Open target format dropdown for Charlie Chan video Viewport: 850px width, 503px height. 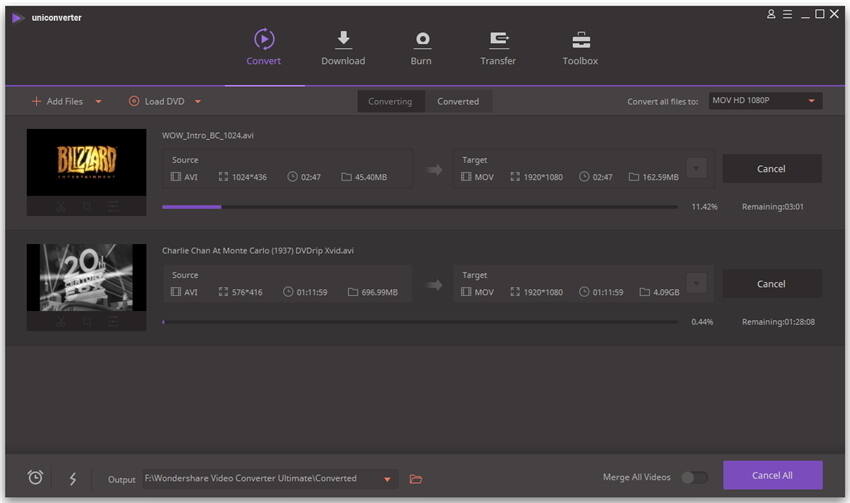pyautogui.click(x=696, y=283)
